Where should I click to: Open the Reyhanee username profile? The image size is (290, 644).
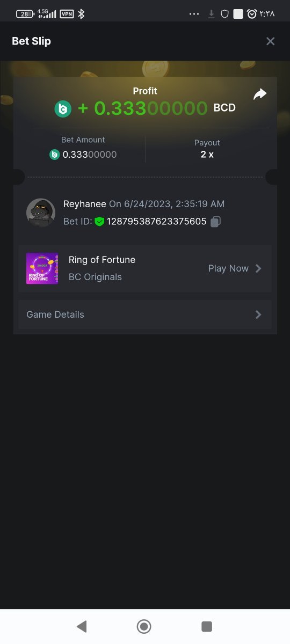pyautogui.click(x=85, y=204)
